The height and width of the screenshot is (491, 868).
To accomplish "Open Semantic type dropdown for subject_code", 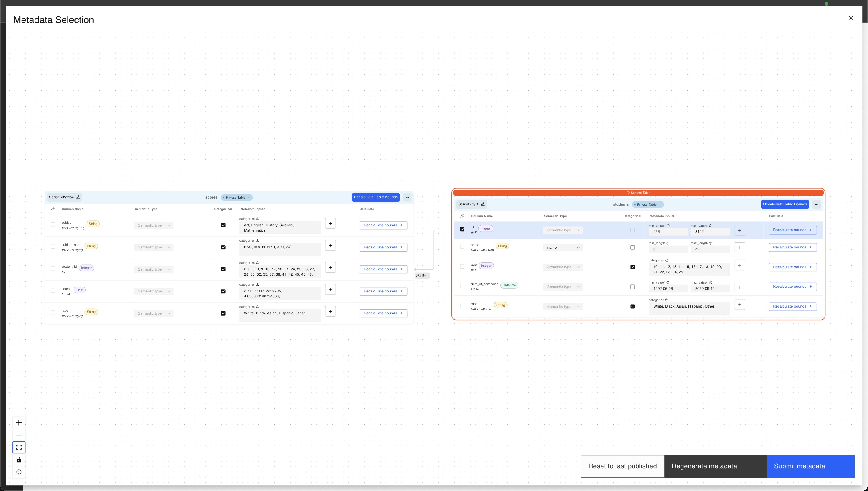I will [x=154, y=247].
